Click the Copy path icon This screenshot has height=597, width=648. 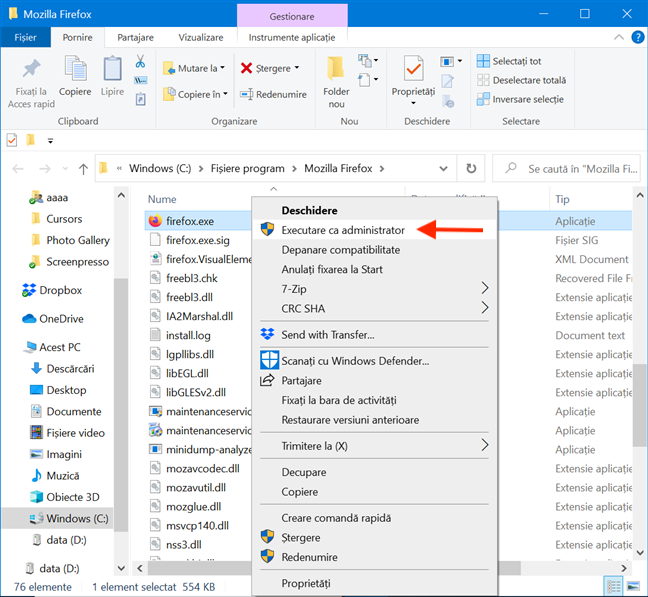141,80
